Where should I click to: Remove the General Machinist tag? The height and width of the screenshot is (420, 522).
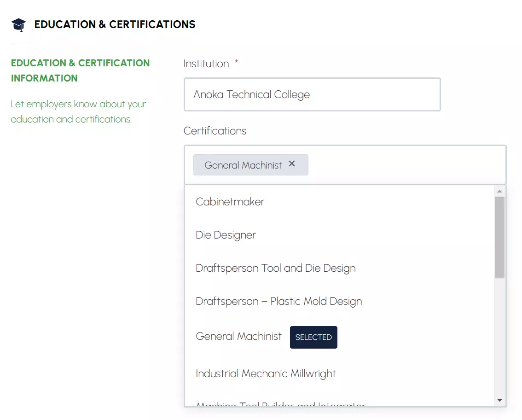(292, 164)
